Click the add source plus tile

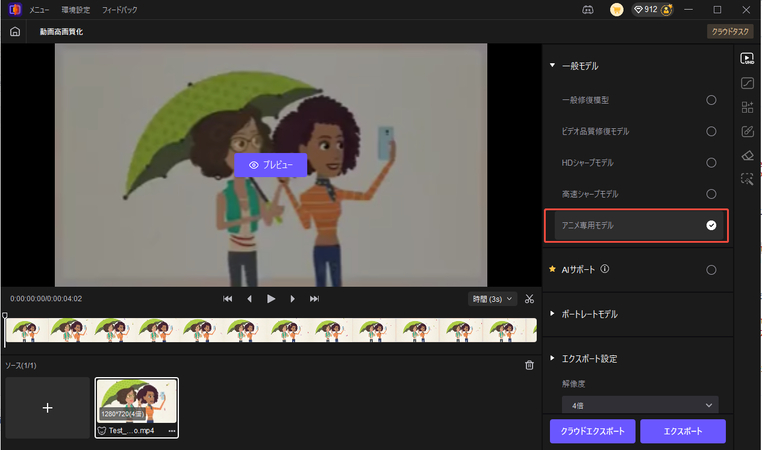(x=47, y=407)
